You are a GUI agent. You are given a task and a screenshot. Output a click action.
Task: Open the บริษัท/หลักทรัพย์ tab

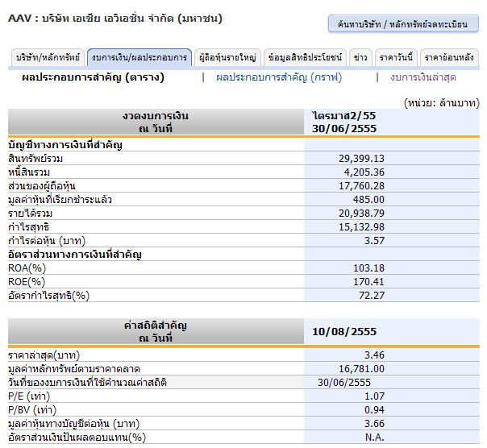click(48, 58)
